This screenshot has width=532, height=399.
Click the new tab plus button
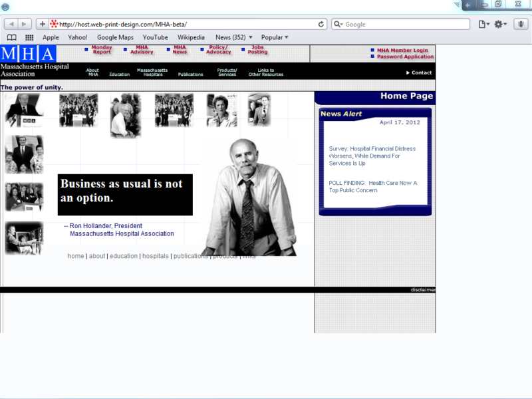tap(467, 5)
